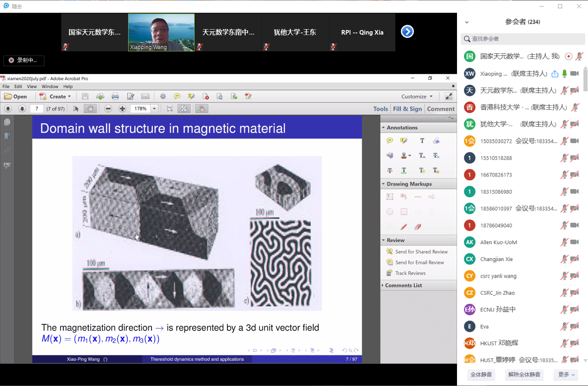The image size is (588, 386).
Task: Choose the Pencil drawing markup tool
Action: 404,227
